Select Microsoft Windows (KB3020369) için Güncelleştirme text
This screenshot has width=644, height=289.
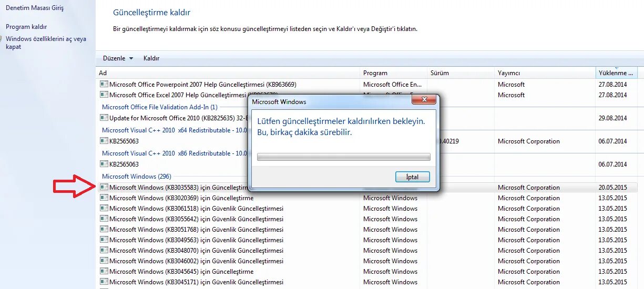point(181,198)
